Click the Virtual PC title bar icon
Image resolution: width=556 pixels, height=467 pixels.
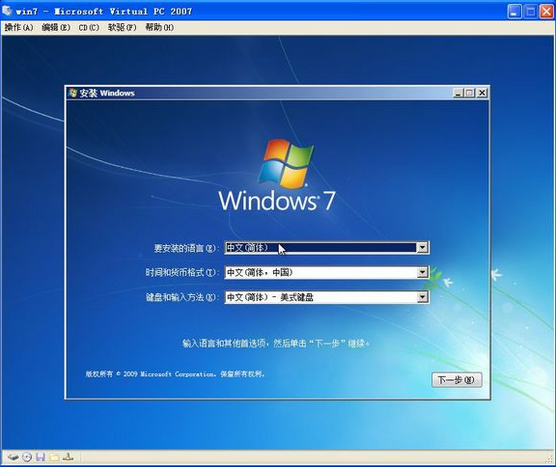coord(7,11)
